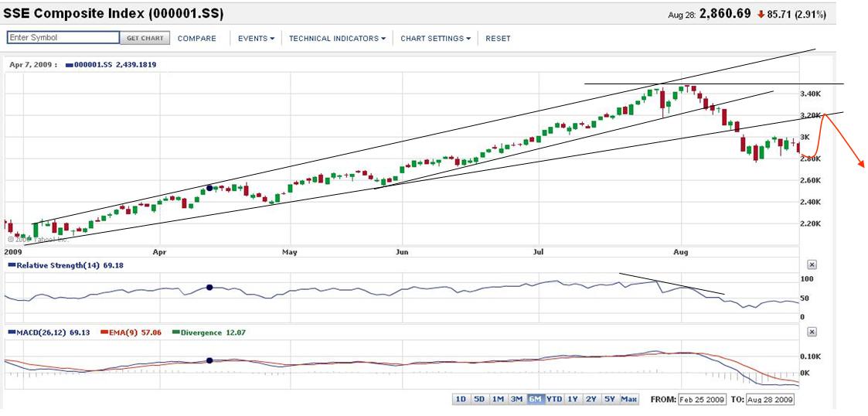The height and width of the screenshot is (416, 868).
Task: Click the dark dot marker on RSI line
Action: click(209, 287)
